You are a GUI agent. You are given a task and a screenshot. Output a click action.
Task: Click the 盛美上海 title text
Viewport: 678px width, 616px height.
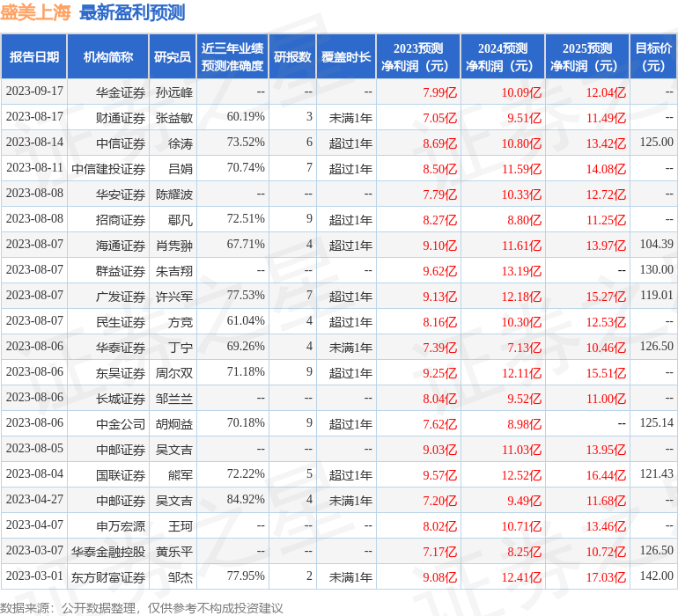click(x=35, y=12)
